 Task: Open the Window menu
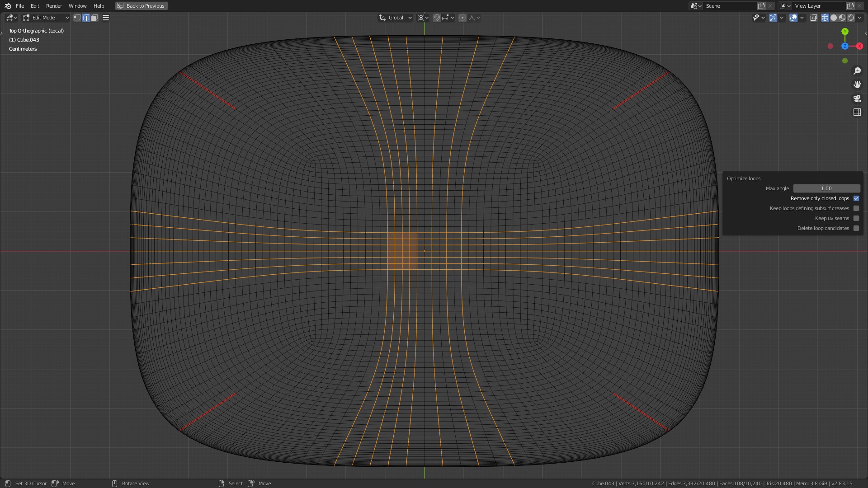[77, 6]
